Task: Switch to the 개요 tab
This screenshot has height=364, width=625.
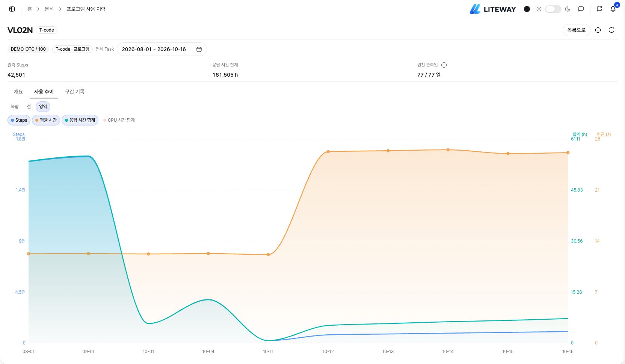Action: 18,92
